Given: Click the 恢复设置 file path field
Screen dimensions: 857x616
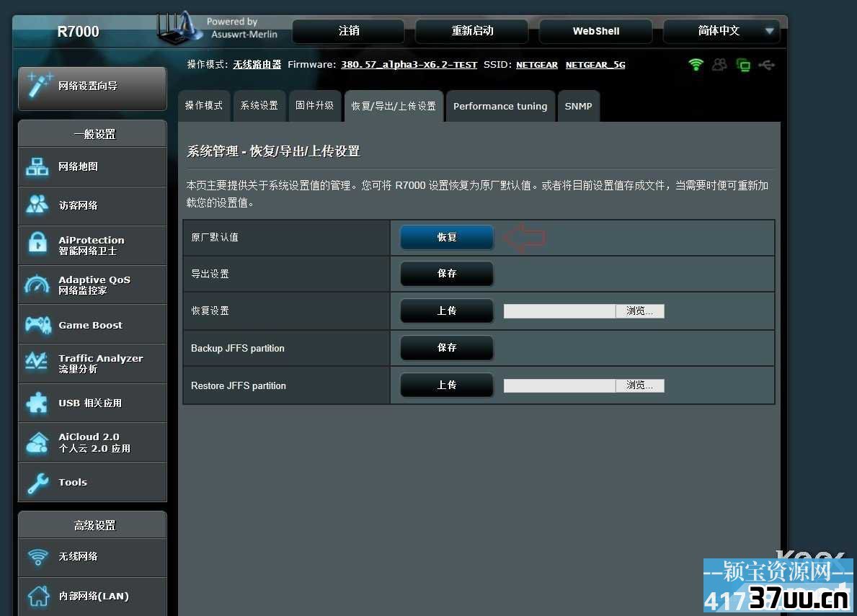Looking at the screenshot, I should pos(559,311).
